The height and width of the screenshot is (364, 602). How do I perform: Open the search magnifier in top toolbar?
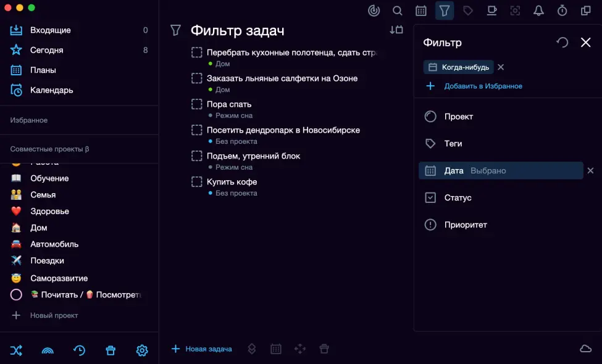coord(398,10)
